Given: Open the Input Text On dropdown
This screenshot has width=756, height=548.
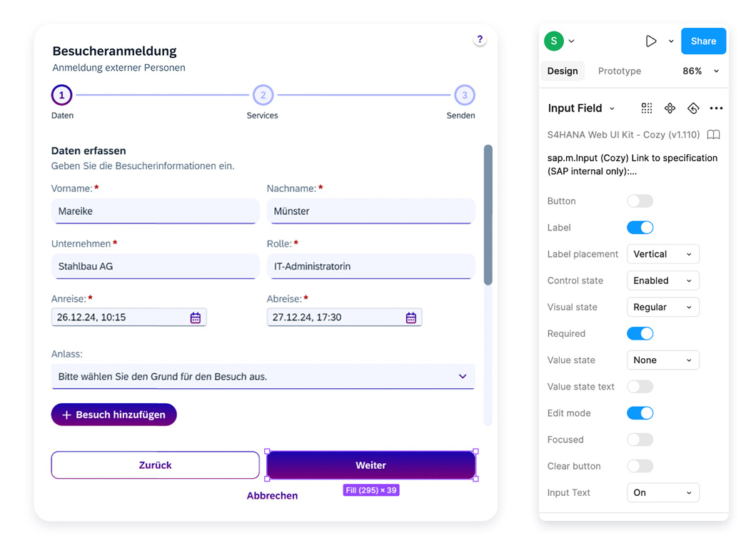Looking at the screenshot, I should [663, 492].
